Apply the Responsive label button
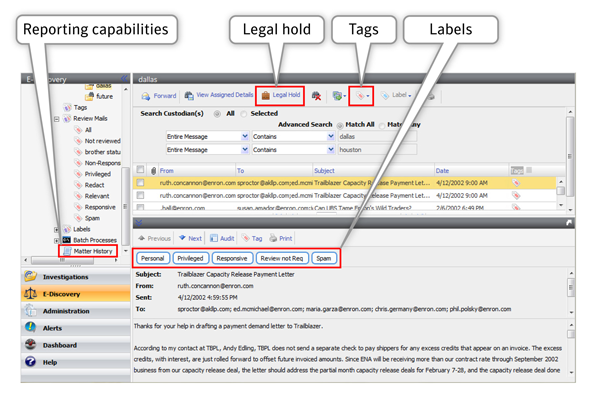590x395 pixels. click(x=232, y=258)
